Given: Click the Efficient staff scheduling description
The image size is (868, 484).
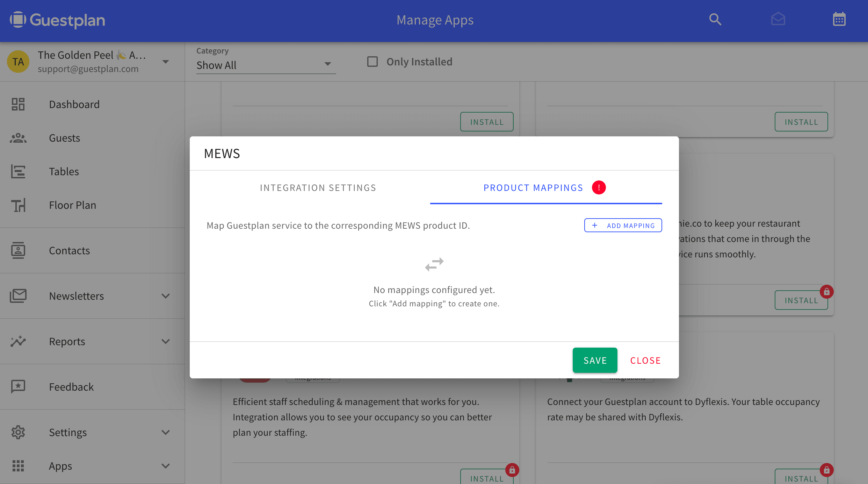Looking at the screenshot, I should pos(362,417).
